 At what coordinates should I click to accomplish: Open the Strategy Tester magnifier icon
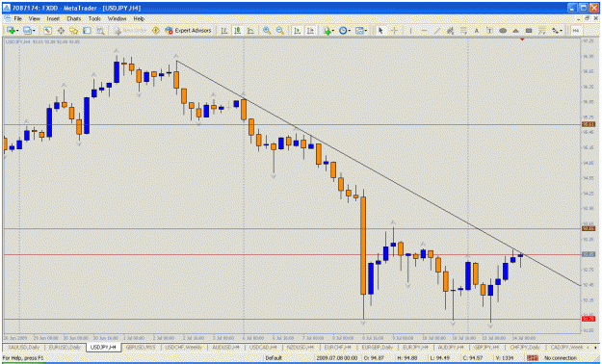pos(100,31)
